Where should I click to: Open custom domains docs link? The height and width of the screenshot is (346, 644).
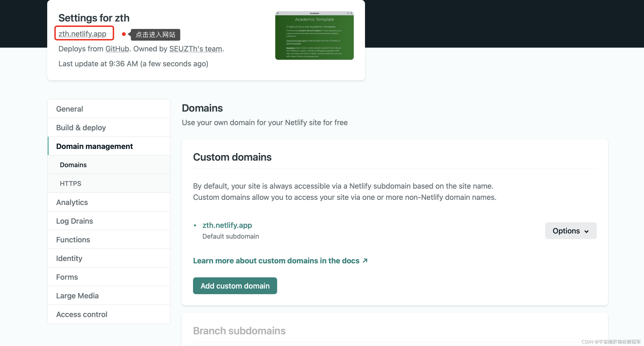point(280,261)
